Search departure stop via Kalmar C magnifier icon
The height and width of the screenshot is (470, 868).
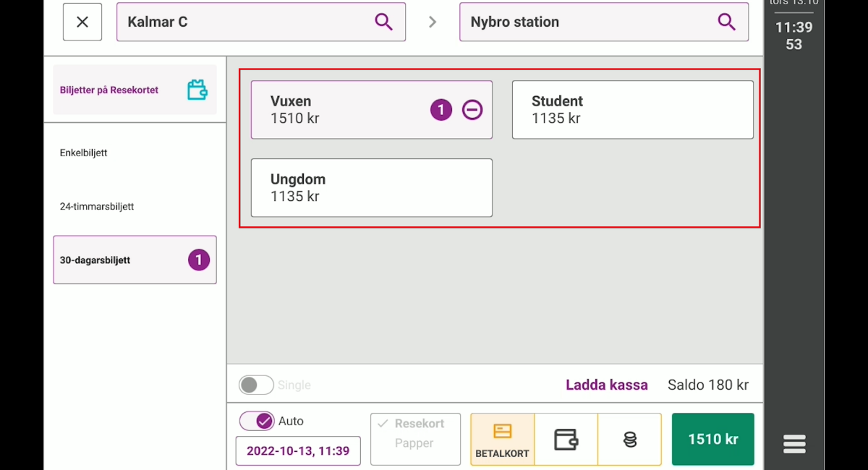pos(383,22)
